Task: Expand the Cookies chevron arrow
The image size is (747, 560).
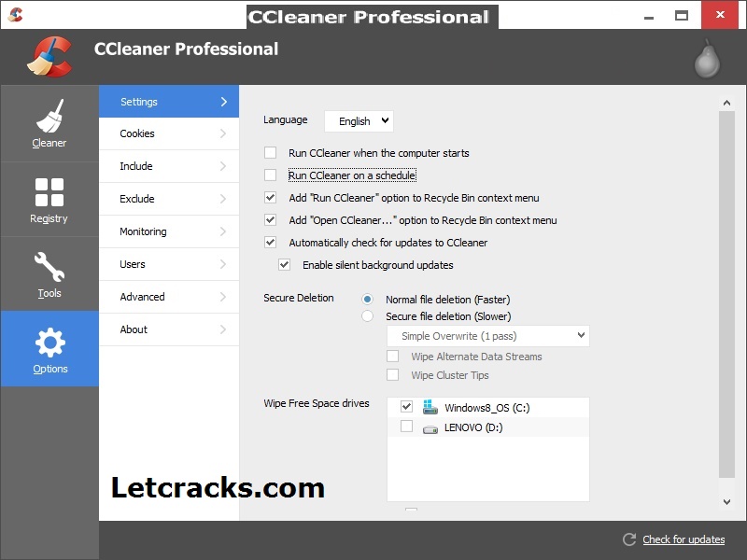Action: pos(223,133)
